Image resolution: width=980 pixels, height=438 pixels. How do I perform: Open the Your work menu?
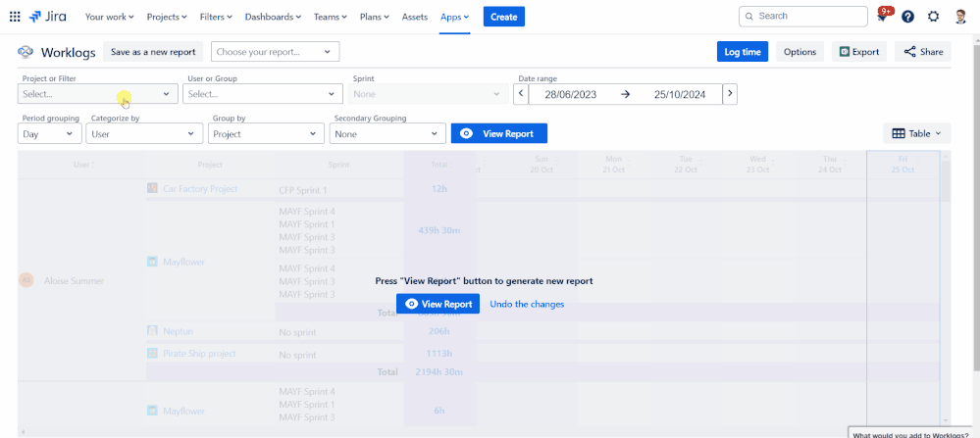pyautogui.click(x=109, y=17)
